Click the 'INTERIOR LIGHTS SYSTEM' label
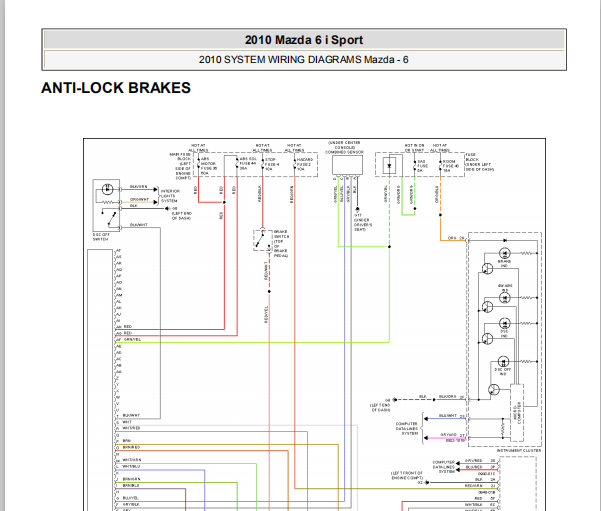The width and height of the screenshot is (601, 511). coord(170,196)
